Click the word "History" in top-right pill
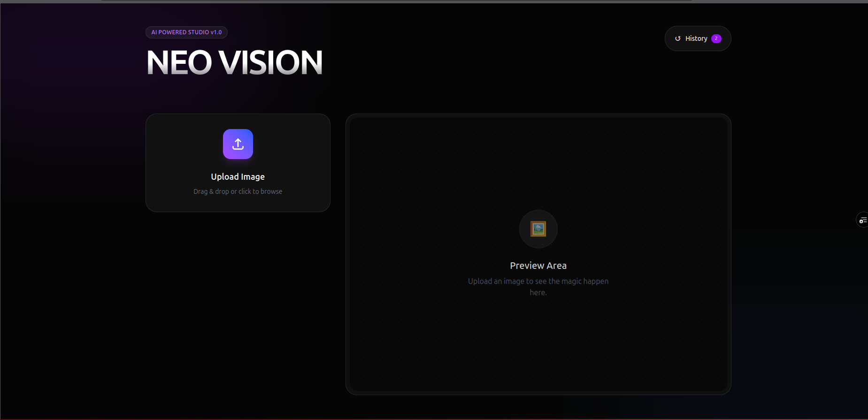 click(x=696, y=38)
